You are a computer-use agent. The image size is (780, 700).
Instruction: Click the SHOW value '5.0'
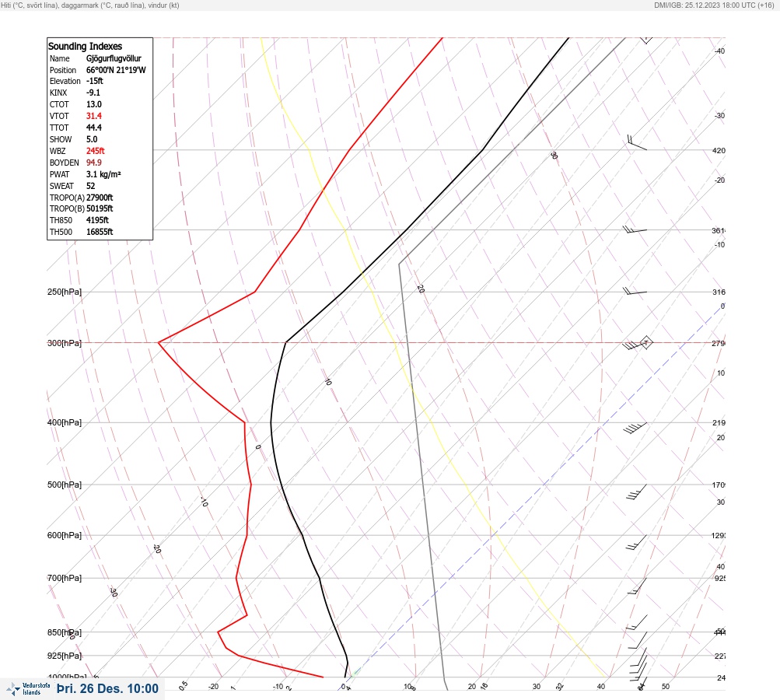tap(92, 139)
